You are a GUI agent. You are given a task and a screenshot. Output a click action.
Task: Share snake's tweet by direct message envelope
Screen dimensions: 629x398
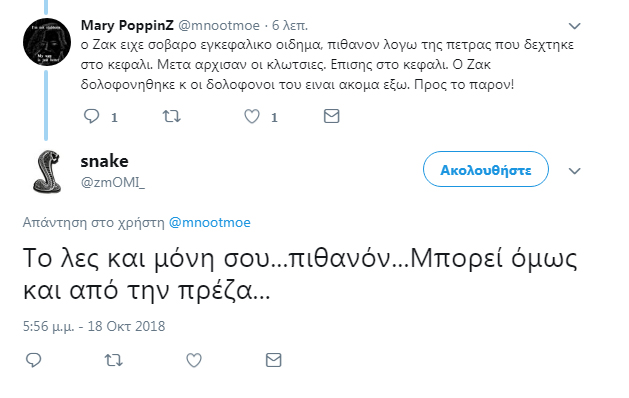point(274,360)
